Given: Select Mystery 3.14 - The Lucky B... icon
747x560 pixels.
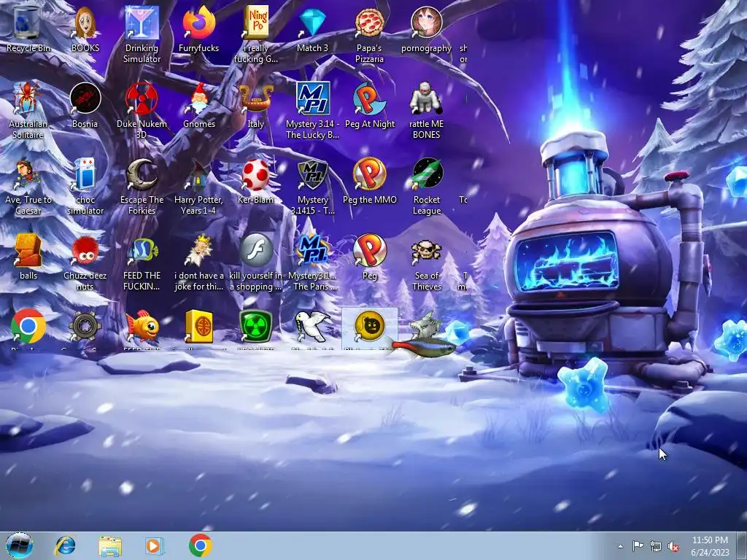Looking at the screenshot, I should (x=312, y=98).
